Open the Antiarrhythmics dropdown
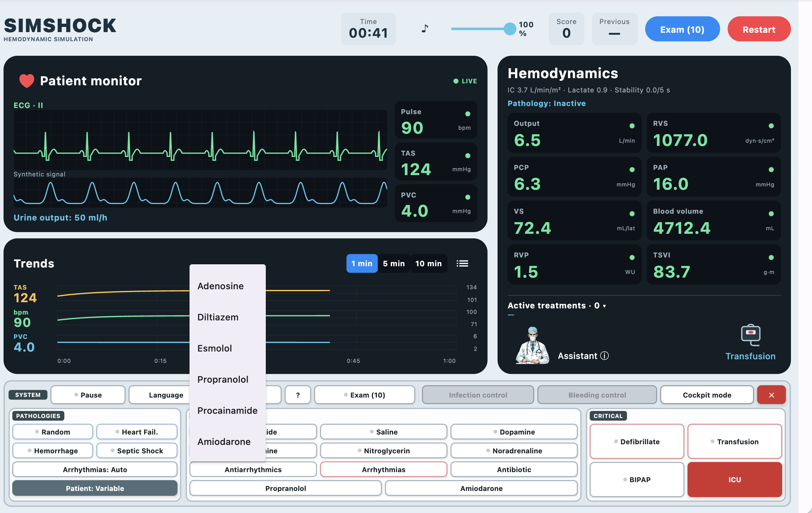The image size is (812, 513). point(253,470)
